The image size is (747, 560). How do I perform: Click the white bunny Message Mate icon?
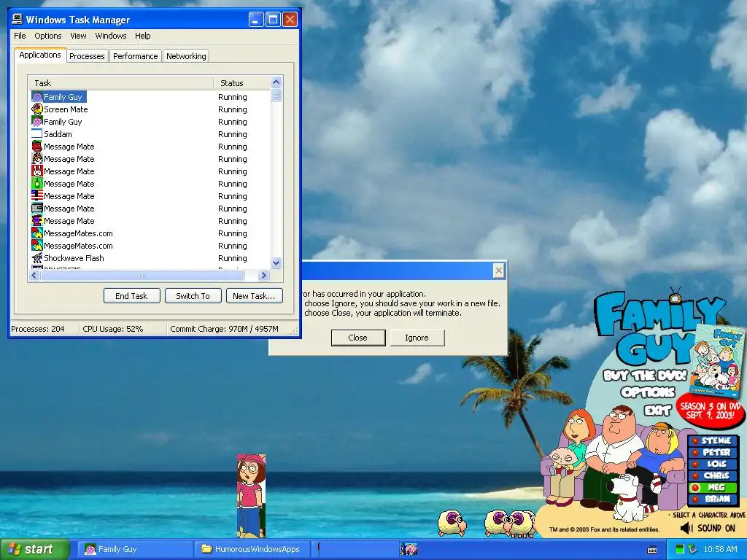37,171
